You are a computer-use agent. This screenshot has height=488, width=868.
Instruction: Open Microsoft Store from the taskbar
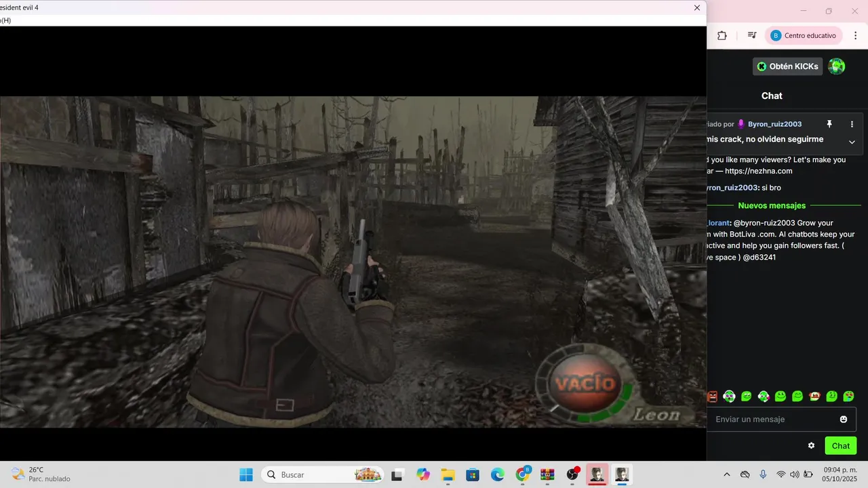(473, 474)
